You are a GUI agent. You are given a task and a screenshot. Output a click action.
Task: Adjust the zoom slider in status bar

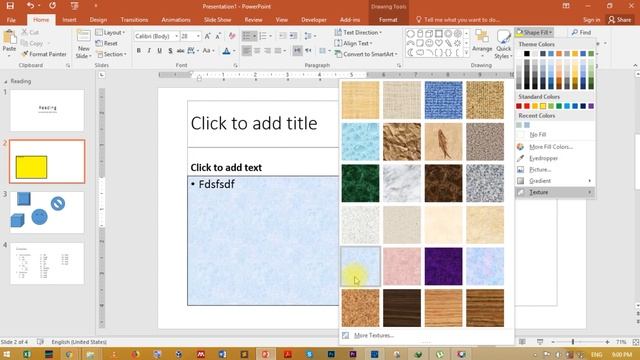tap(573, 342)
